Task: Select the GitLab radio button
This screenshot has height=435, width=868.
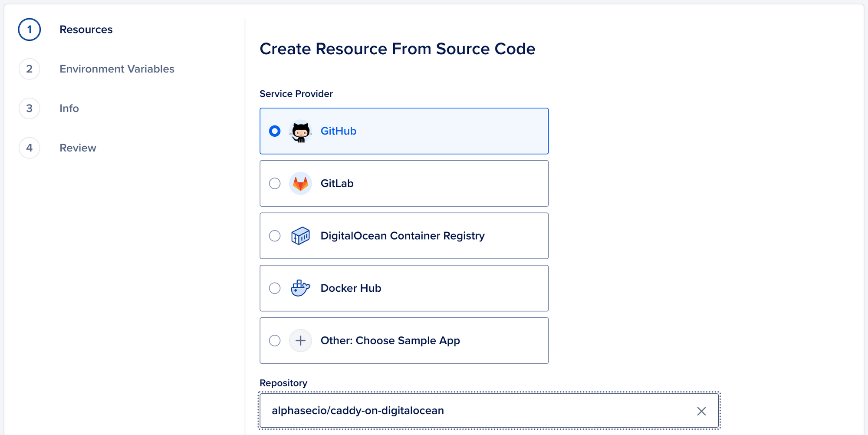Action: pos(274,183)
